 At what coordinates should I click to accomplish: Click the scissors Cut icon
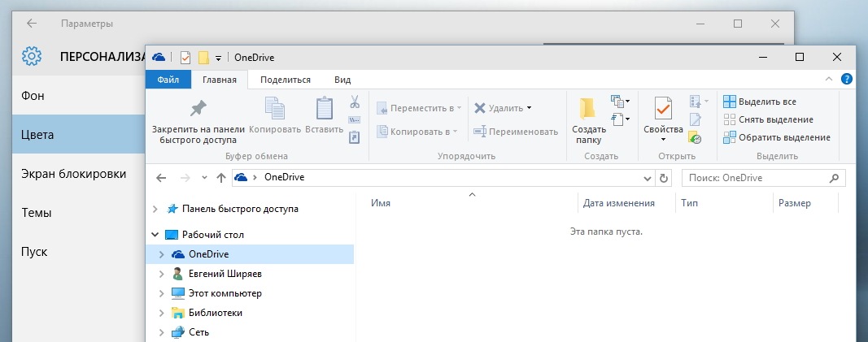[x=355, y=102]
